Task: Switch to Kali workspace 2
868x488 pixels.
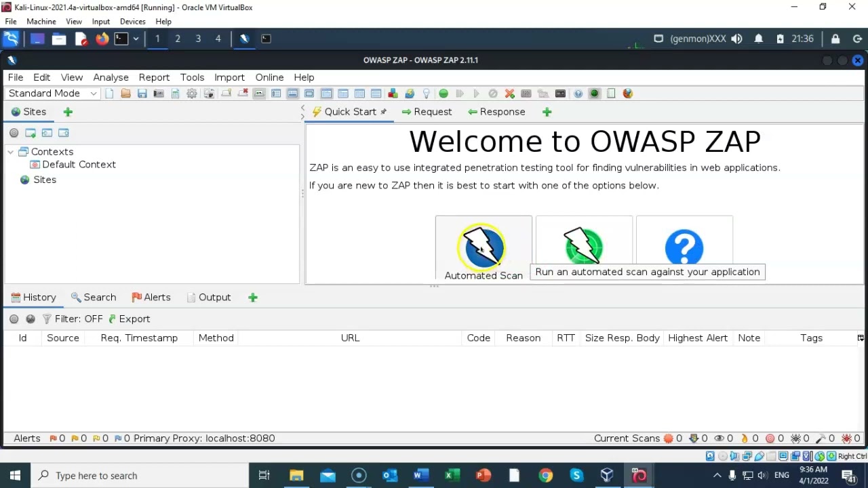Action: (178, 39)
